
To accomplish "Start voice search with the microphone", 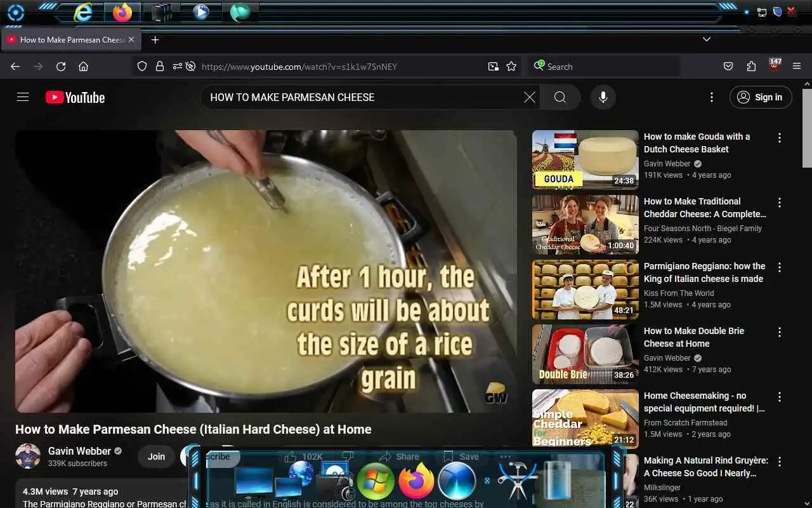I will click(603, 97).
